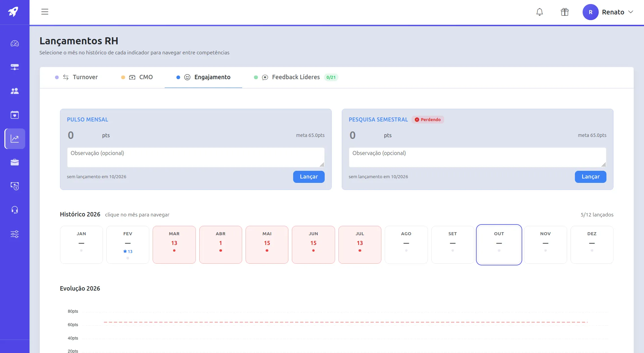The height and width of the screenshot is (353, 644).
Task: Click the Pesquisa Semestral points value field
Action: (x=364, y=135)
